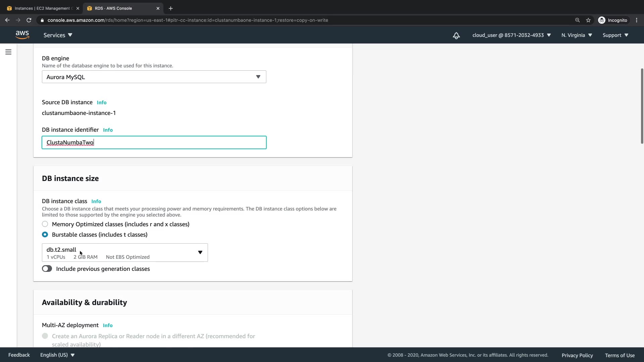
Task: Click the browser back arrow
Action: [7, 20]
